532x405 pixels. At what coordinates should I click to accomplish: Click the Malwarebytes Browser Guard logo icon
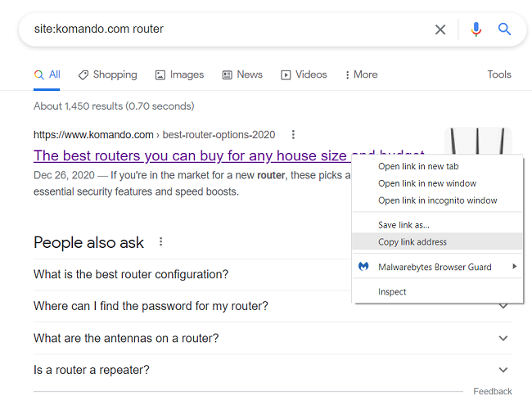(x=363, y=267)
